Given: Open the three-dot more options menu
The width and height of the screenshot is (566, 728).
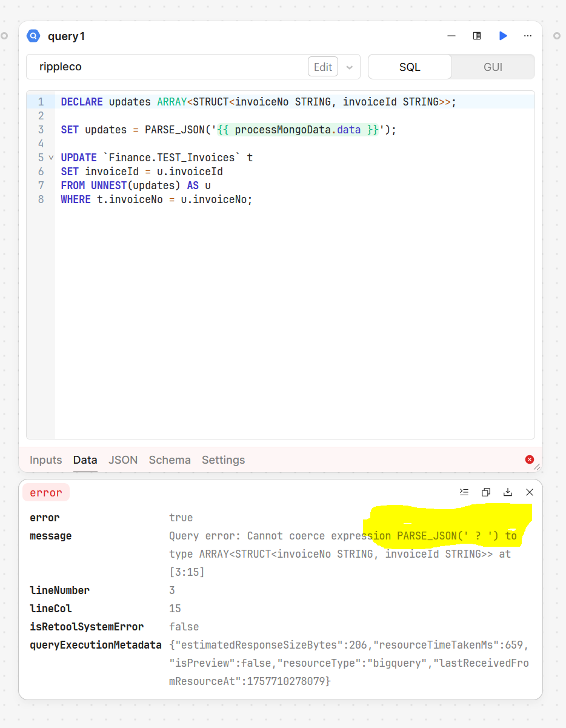Looking at the screenshot, I should (x=528, y=36).
